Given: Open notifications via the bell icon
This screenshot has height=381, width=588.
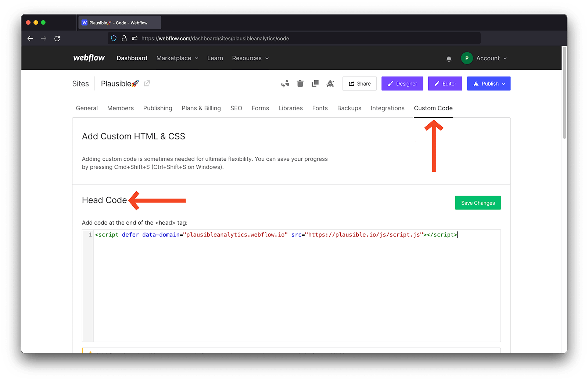Looking at the screenshot, I should [449, 58].
